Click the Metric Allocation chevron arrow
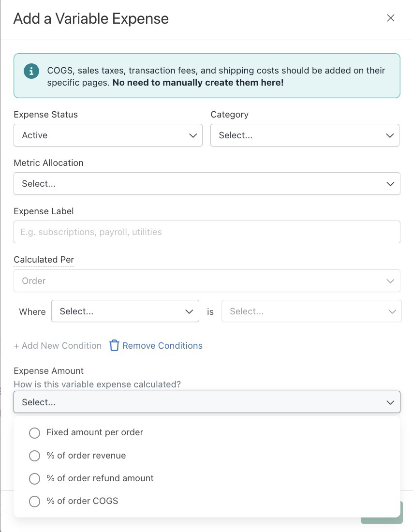The height and width of the screenshot is (532, 413). tap(390, 184)
